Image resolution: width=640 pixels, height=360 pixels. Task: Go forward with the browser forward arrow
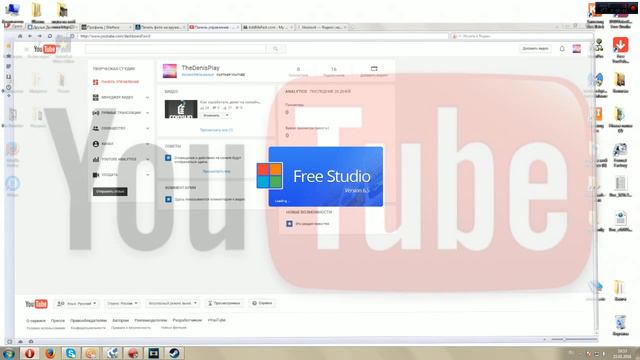(40, 36)
